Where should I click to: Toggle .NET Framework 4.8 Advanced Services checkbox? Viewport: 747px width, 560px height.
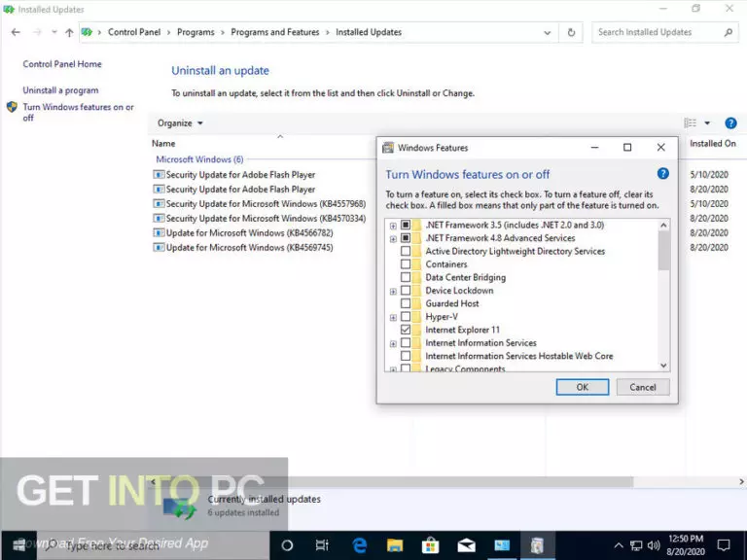(x=406, y=237)
